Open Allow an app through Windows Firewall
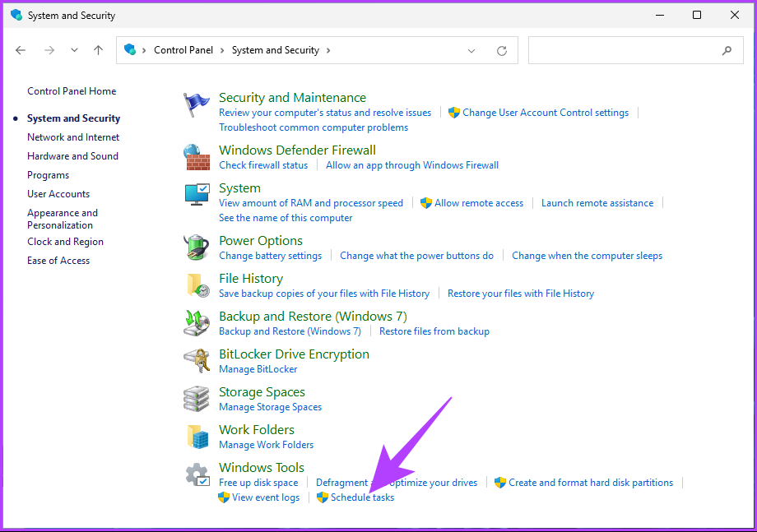This screenshot has width=757, height=532. 412,165
